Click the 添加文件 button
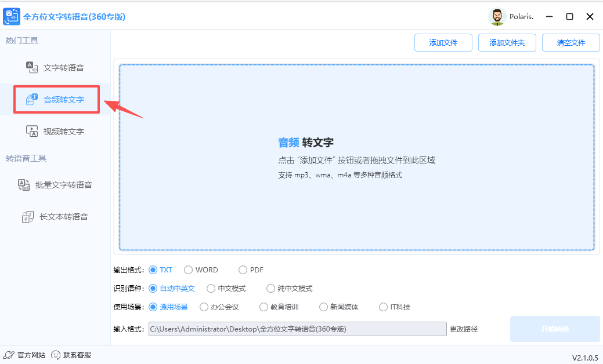This screenshot has width=603, height=364. point(443,42)
